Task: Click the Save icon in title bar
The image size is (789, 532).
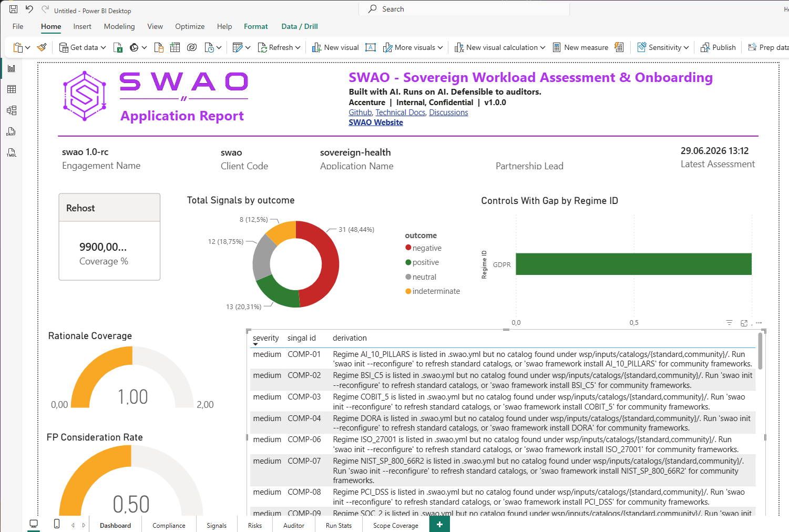Action: 14,9
